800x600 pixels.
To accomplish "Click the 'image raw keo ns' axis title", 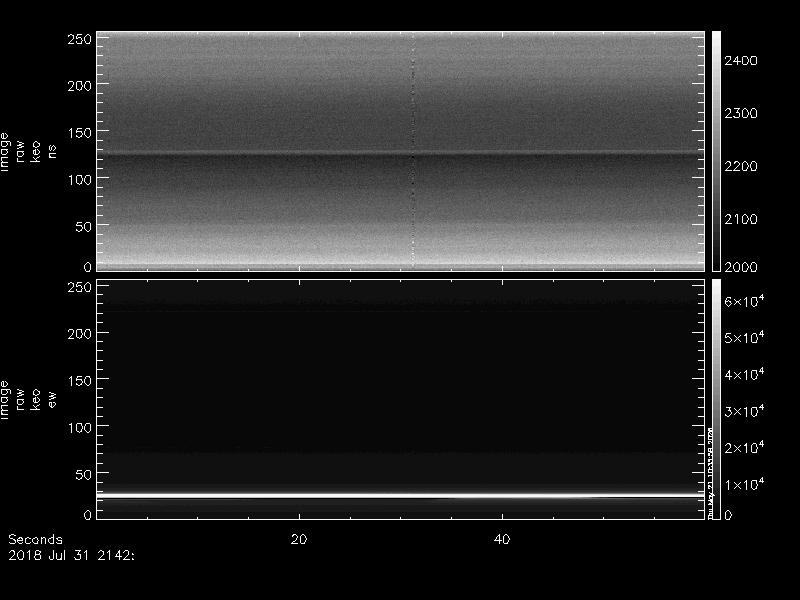I will pos(28,152).
